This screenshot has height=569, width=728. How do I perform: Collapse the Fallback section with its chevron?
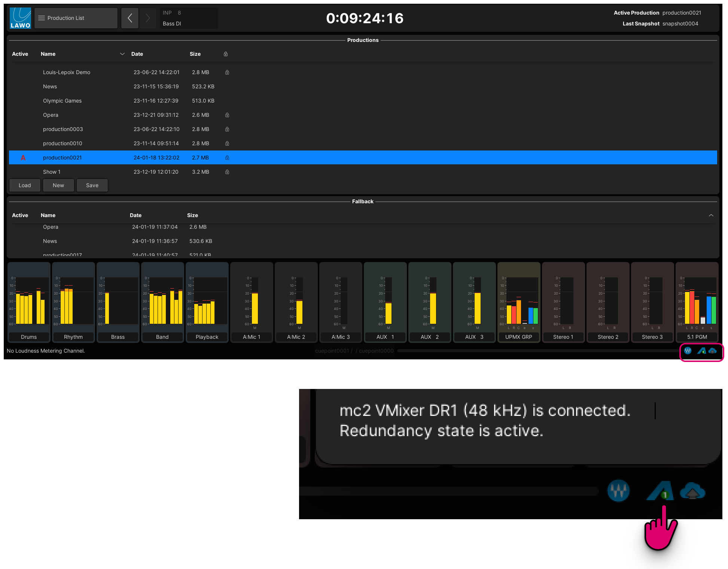(712, 215)
